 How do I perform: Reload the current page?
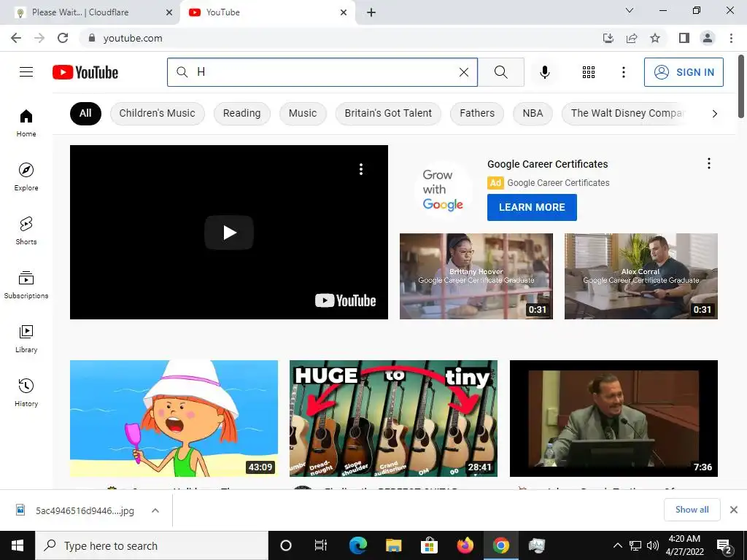pos(63,38)
